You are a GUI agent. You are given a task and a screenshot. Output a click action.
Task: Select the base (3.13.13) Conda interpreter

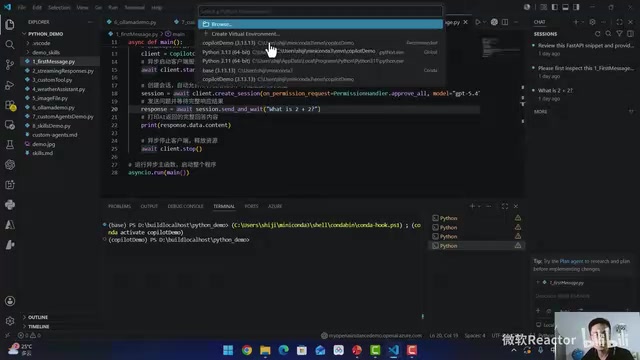tap(320, 70)
